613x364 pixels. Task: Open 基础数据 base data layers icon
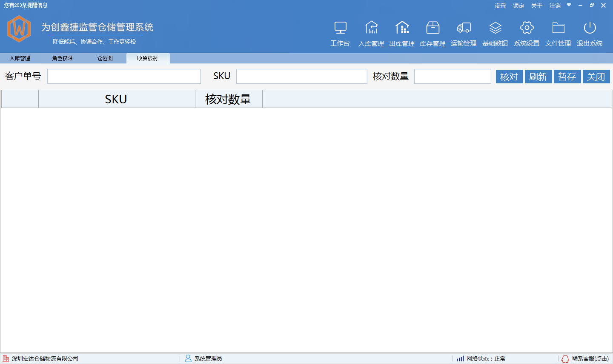pos(495,28)
